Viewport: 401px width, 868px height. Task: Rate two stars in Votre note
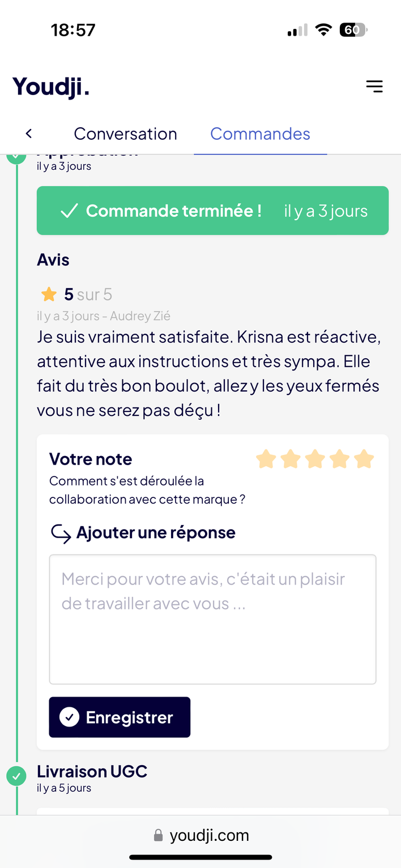click(290, 459)
